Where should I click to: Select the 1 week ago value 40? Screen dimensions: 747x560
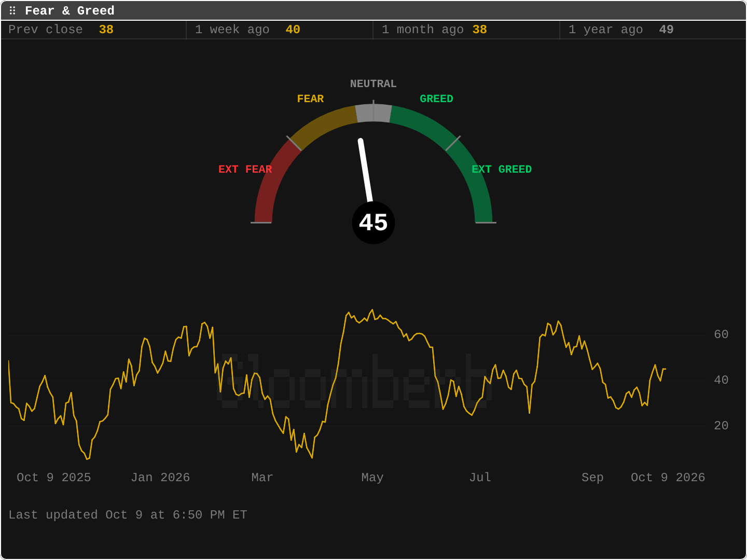click(x=293, y=30)
